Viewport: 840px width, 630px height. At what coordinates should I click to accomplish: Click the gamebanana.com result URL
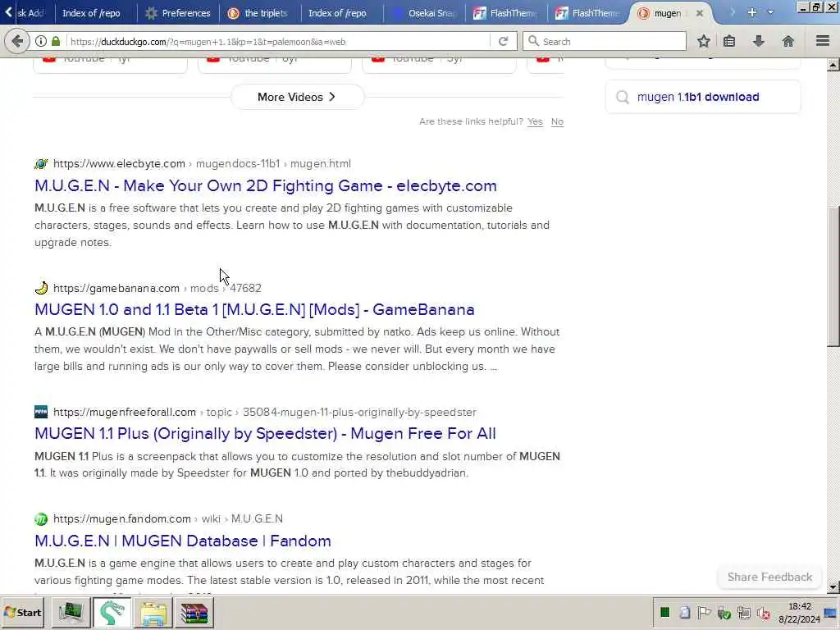click(157, 288)
